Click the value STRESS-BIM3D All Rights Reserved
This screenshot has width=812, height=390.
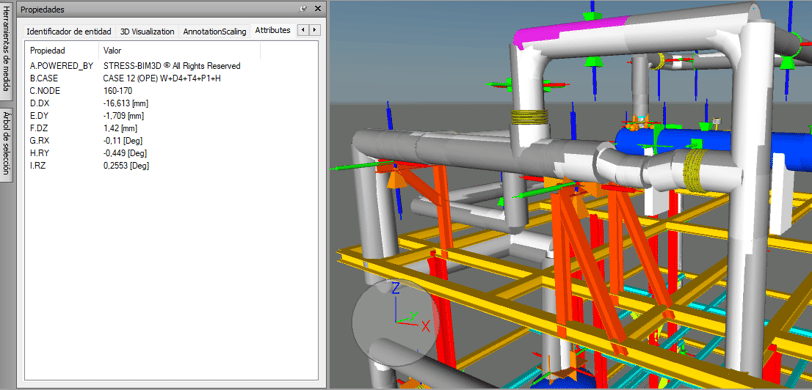(x=172, y=66)
